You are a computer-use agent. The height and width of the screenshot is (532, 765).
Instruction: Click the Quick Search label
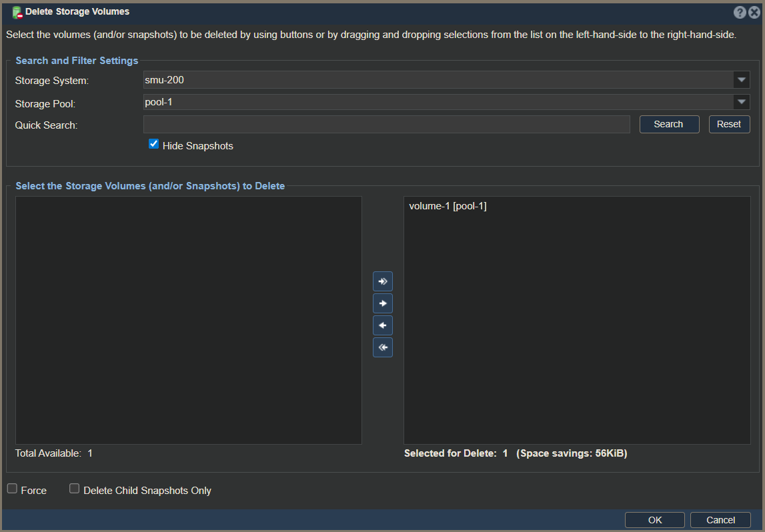tap(46, 125)
